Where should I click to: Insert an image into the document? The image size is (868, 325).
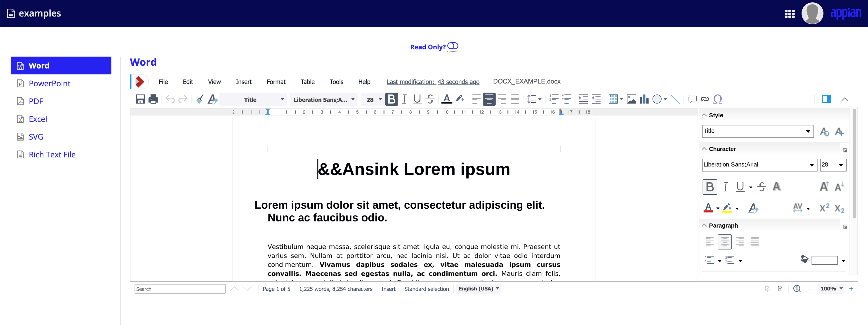point(632,99)
